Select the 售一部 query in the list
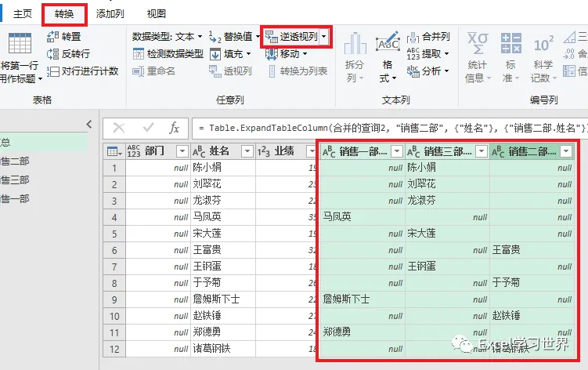Viewport: 588px width, 370px height. (x=15, y=198)
